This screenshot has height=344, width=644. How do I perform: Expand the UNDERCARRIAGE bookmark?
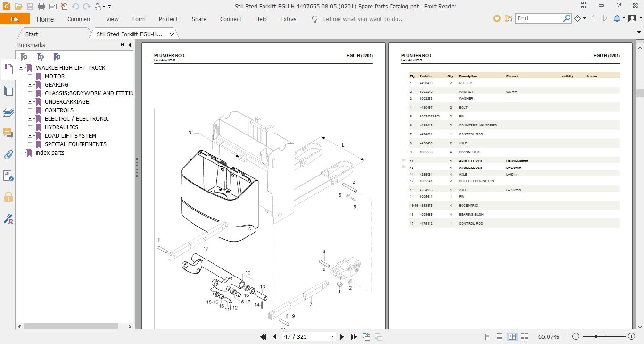[30, 102]
